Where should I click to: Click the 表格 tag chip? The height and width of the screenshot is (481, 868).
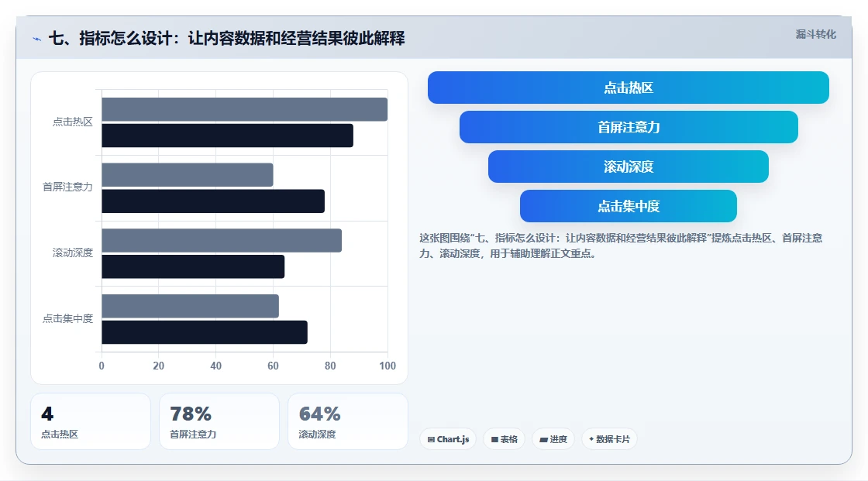click(505, 439)
